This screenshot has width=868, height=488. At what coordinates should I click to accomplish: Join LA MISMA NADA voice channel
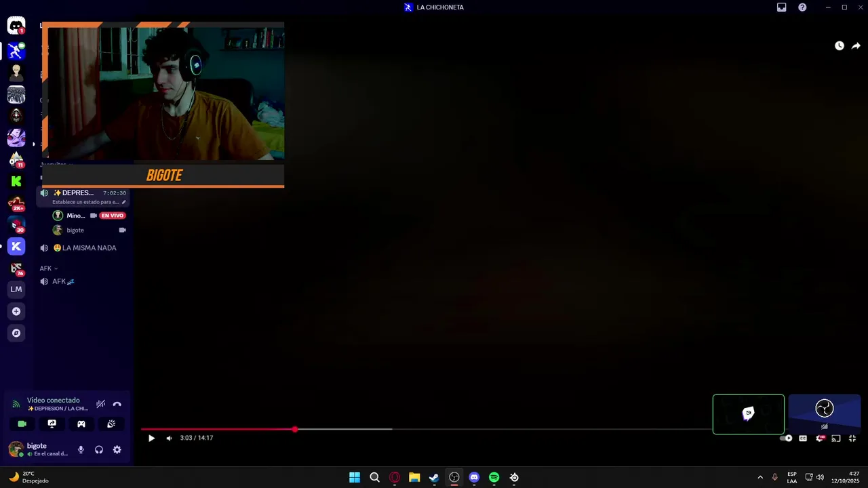tap(84, 248)
